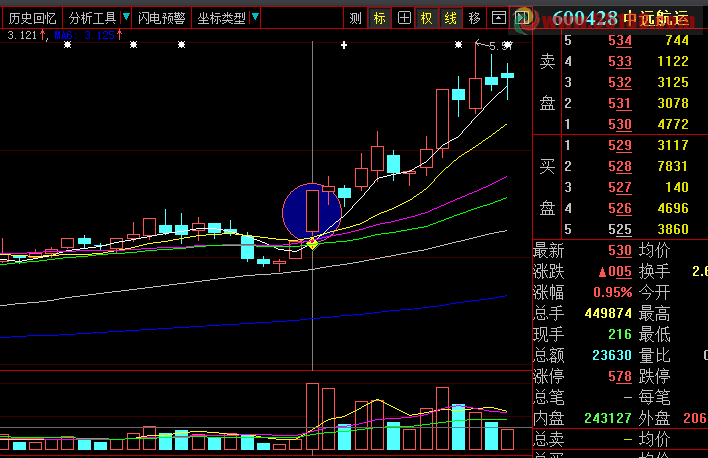Image resolution: width=708 pixels, height=458 pixels.
Task: Select buy-1 price 529
Action: (x=620, y=145)
